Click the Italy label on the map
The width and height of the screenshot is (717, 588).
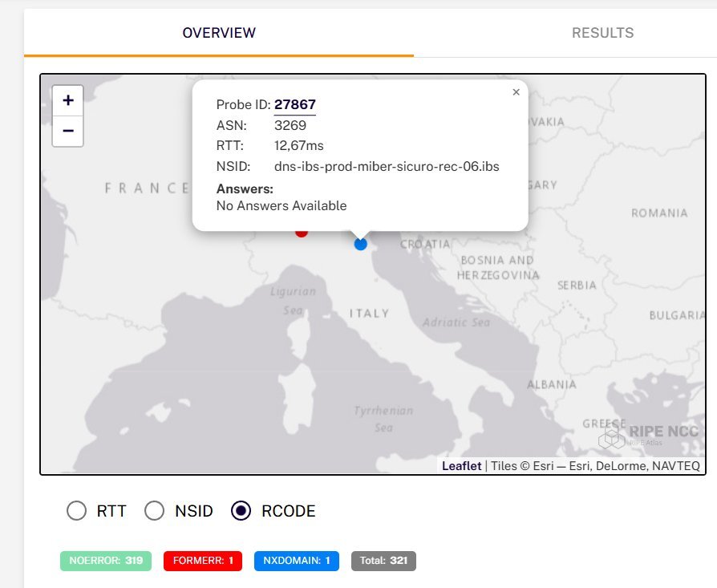coord(369,314)
